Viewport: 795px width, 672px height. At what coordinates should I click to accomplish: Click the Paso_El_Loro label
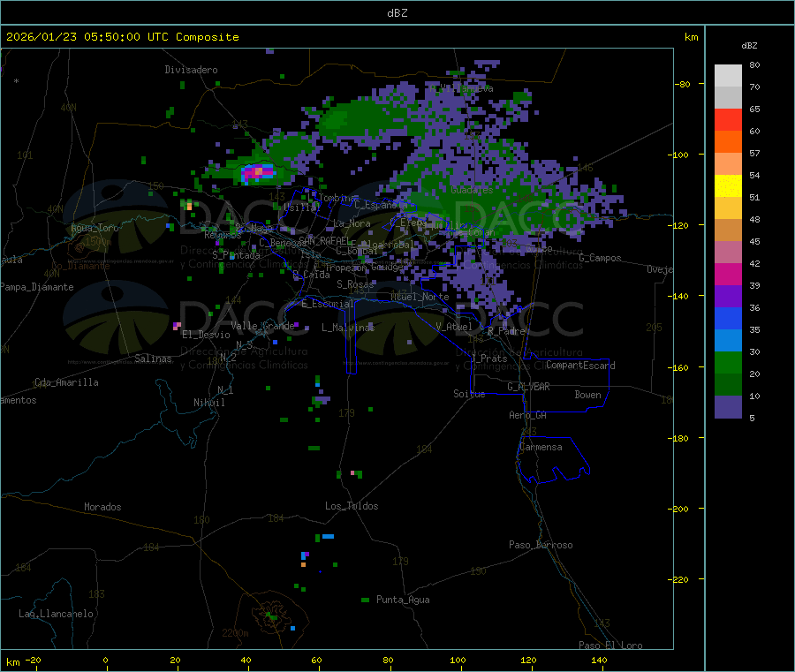(611, 646)
